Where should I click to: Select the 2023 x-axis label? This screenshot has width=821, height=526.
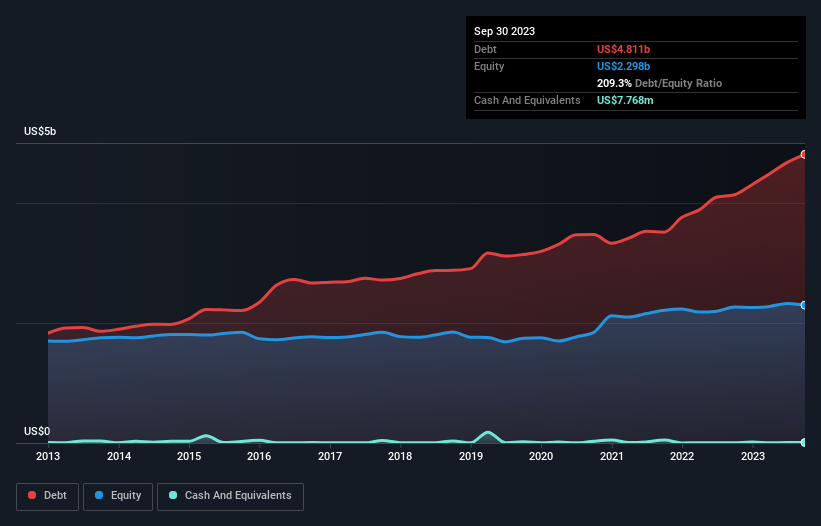[x=752, y=456]
